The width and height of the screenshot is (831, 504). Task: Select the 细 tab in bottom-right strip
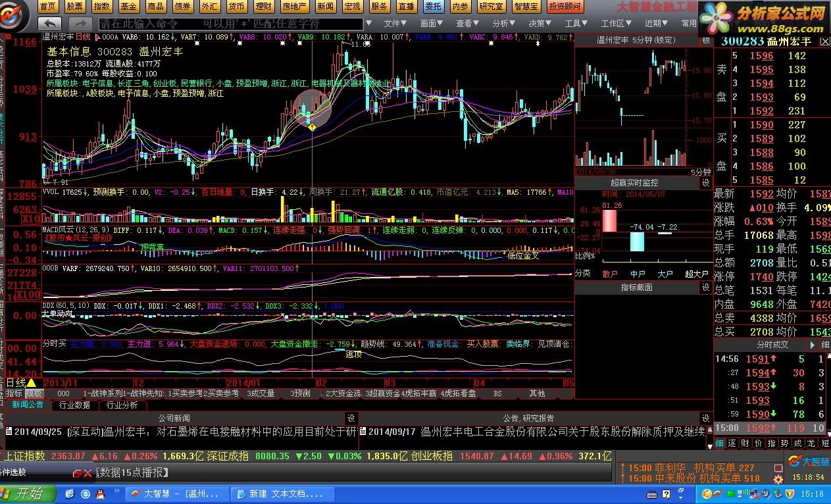point(719,443)
